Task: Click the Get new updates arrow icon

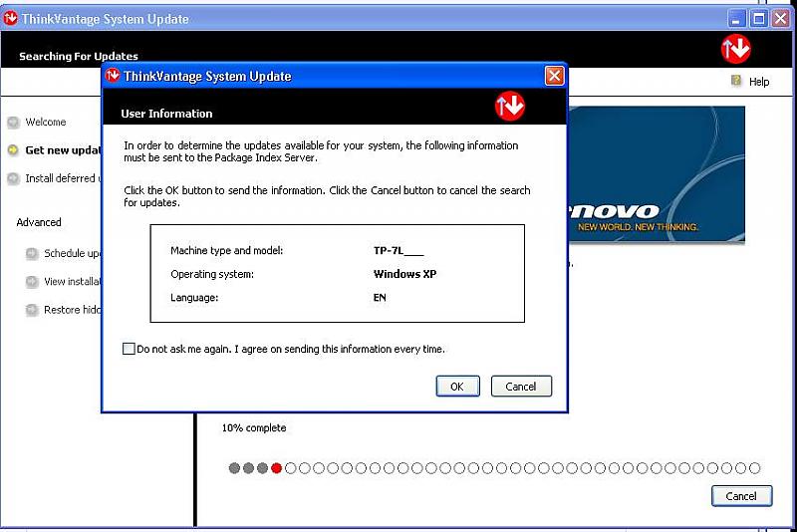Action: 13,150
